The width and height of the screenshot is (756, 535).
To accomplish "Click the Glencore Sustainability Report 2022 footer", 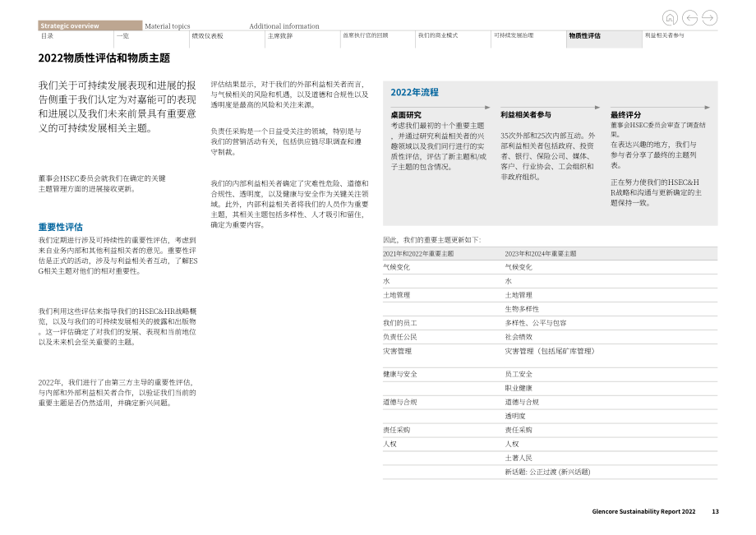I will click(643, 511).
